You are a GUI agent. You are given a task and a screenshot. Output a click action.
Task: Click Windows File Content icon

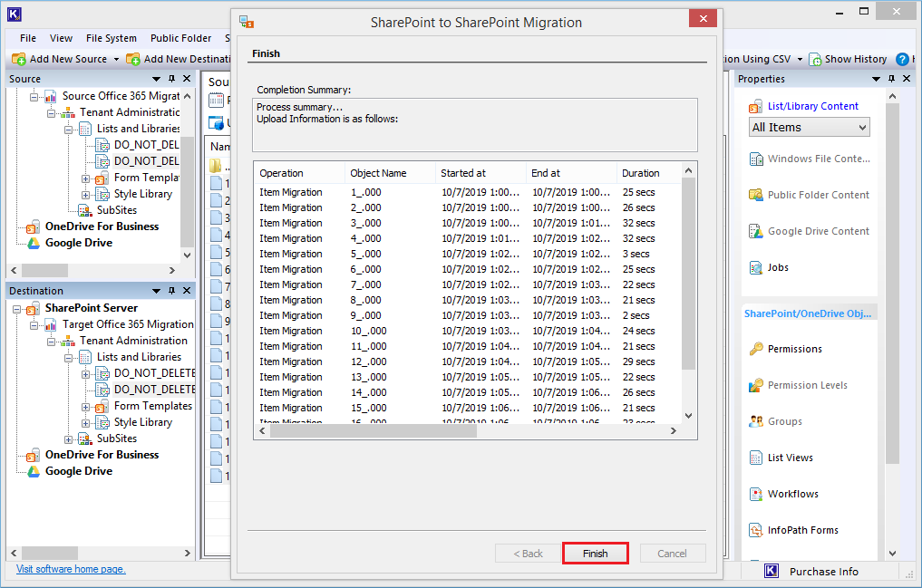(x=756, y=159)
